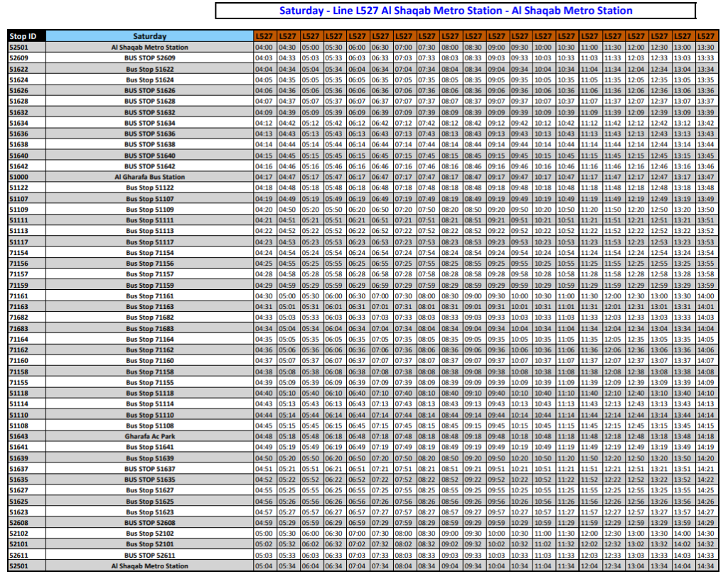Click Stop ID 52609 cell
This screenshot has width=728, height=579.
pyautogui.click(x=26, y=58)
